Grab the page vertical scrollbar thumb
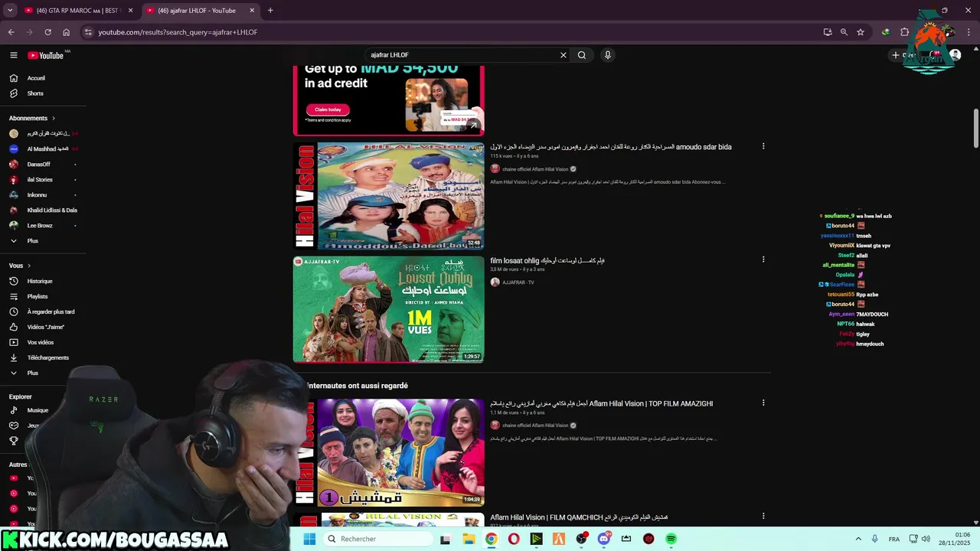This screenshot has height=551, width=980. [976, 129]
